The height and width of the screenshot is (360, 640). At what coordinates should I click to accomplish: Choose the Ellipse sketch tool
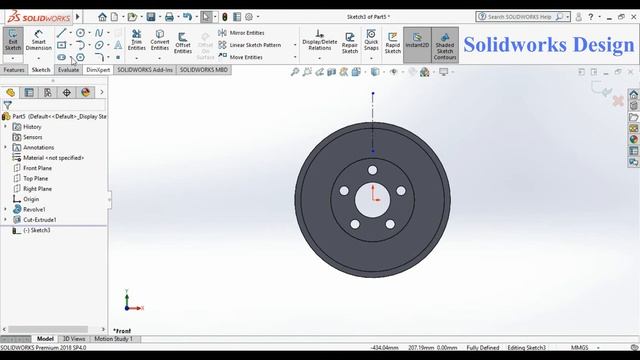99,45
